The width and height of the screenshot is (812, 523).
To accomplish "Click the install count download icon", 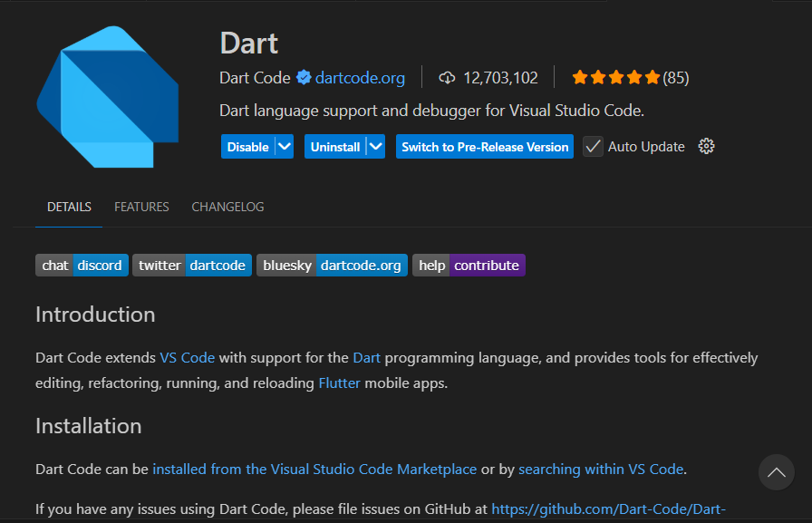I will [x=446, y=78].
